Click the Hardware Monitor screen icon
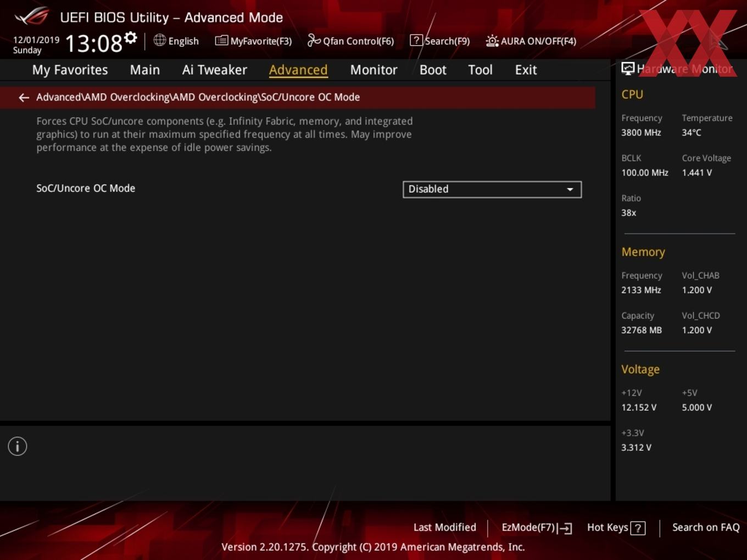Screen dimensions: 747x560 [x=628, y=69]
